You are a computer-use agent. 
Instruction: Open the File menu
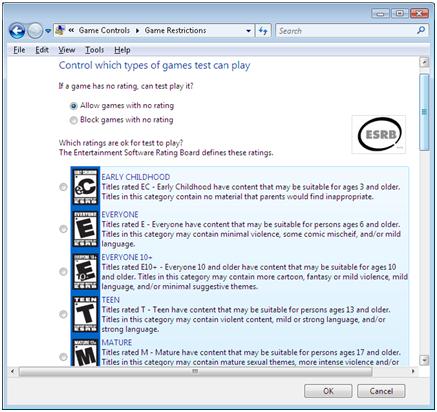coord(19,50)
